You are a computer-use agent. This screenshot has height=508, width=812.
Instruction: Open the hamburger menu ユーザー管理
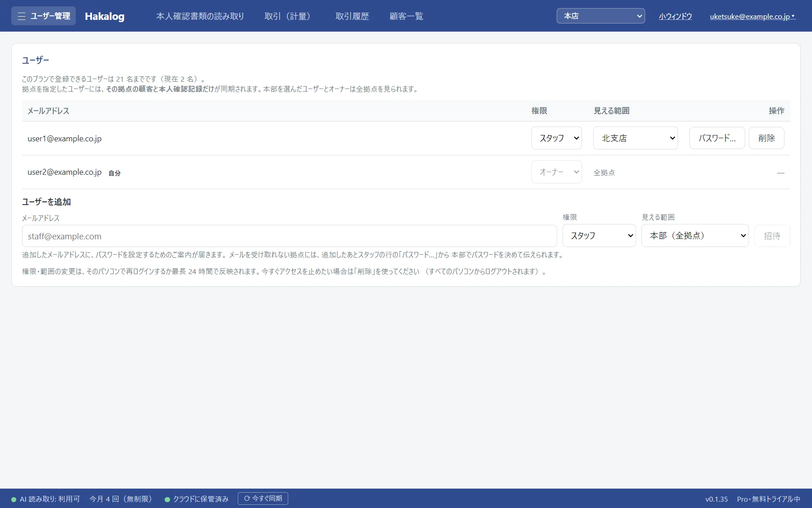[43, 16]
